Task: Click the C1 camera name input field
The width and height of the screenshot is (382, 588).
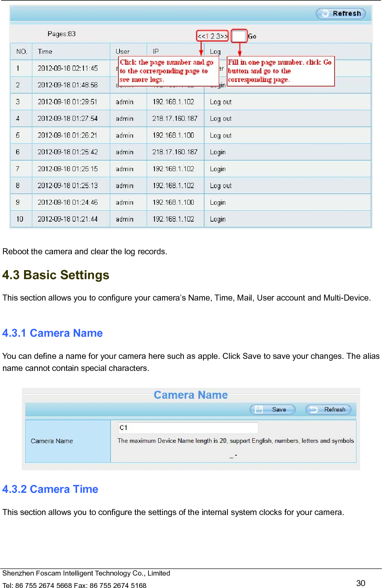Action: coord(187,427)
